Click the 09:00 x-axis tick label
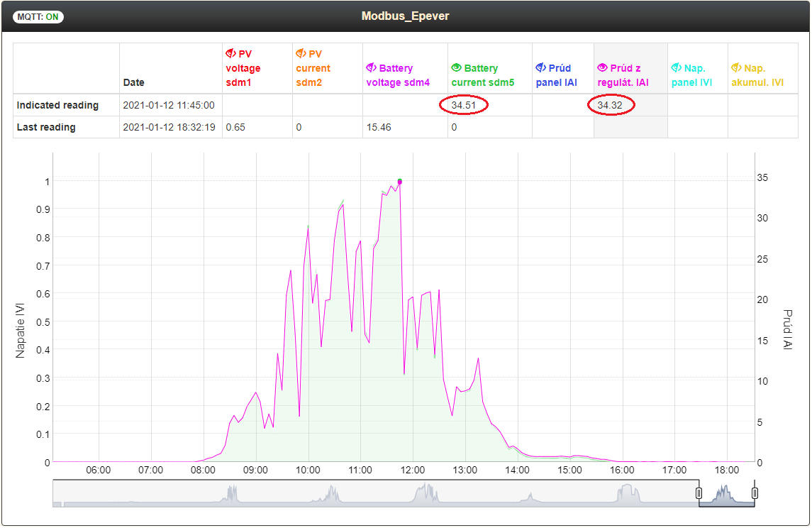The height and width of the screenshot is (528, 812). click(x=255, y=470)
